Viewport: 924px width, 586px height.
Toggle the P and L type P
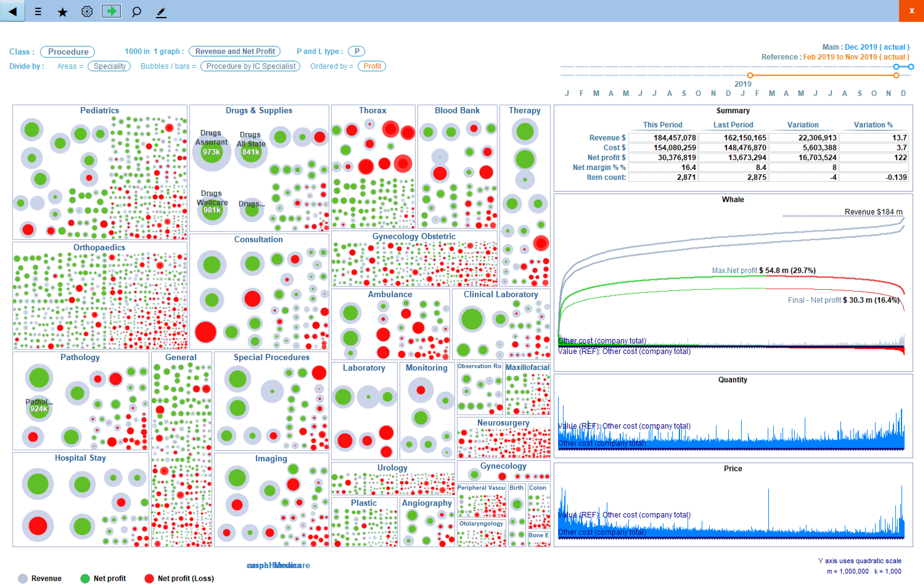click(356, 51)
